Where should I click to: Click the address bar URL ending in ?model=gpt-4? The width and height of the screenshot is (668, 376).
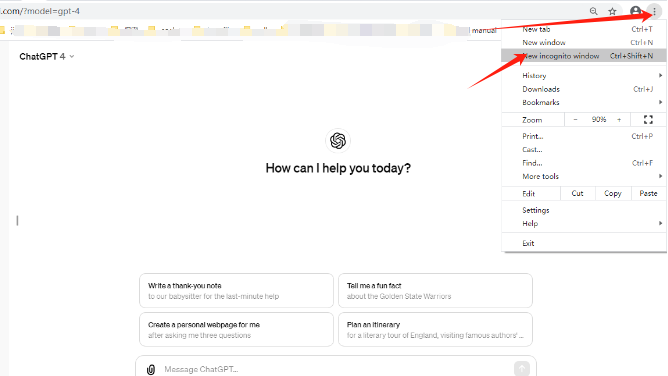(40, 11)
